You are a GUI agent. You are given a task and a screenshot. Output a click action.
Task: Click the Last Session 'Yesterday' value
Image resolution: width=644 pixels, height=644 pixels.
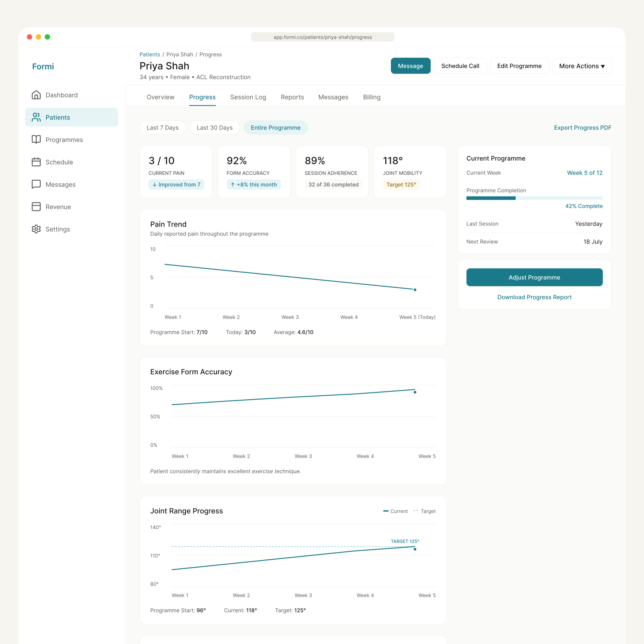pos(589,224)
